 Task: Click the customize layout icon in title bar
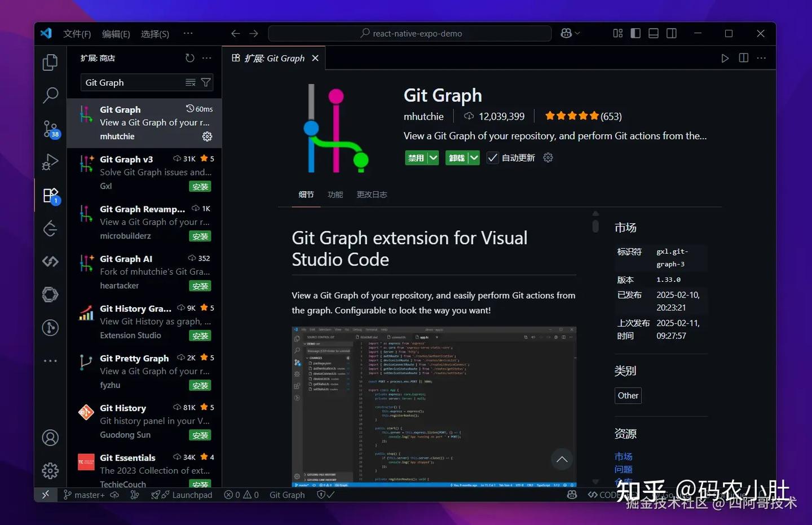pos(618,34)
